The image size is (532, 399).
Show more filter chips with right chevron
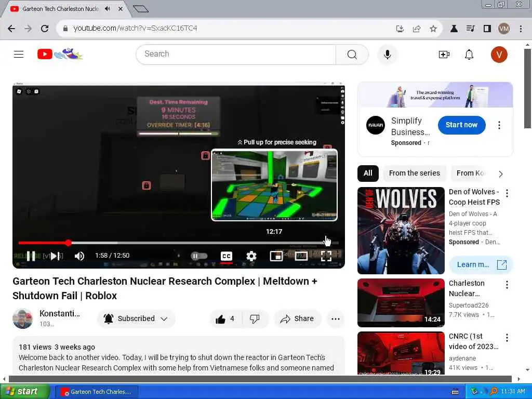coord(500,174)
